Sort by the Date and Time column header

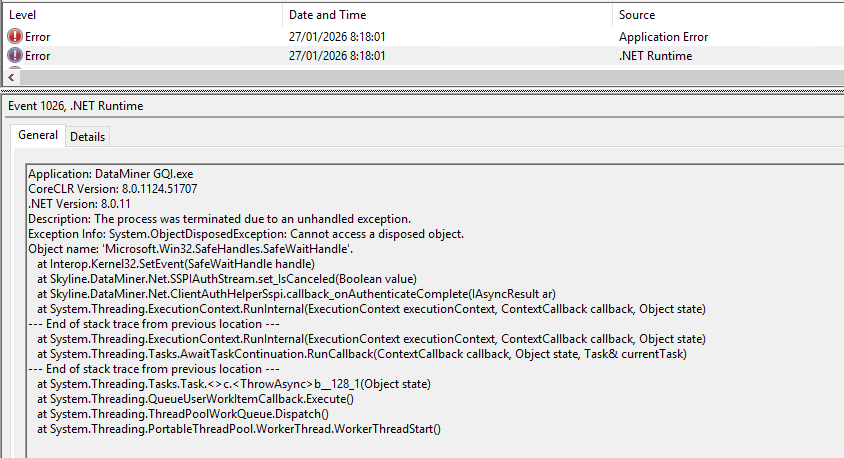pyautogui.click(x=447, y=15)
